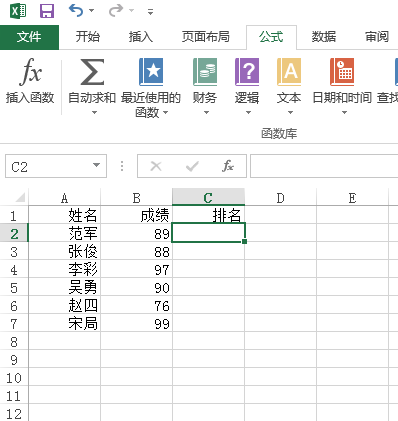The height and width of the screenshot is (421, 398).
Task: Open the 财务 functions icon
Action: (x=205, y=72)
